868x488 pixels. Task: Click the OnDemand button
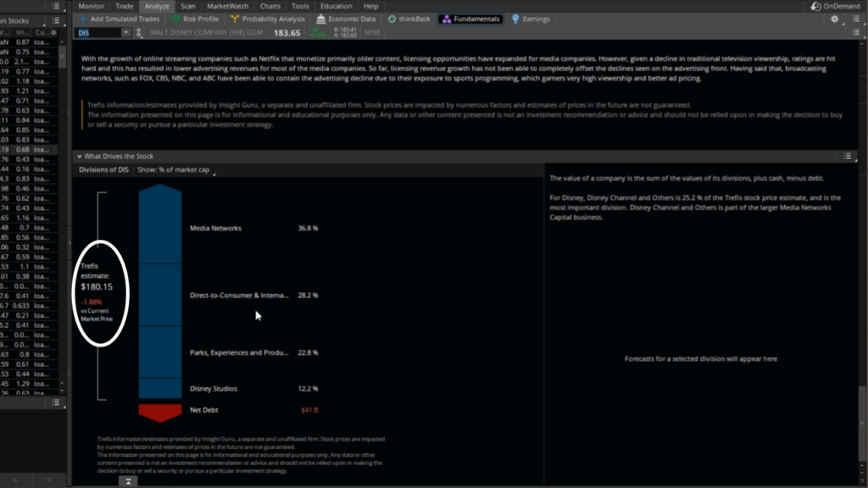coord(835,6)
